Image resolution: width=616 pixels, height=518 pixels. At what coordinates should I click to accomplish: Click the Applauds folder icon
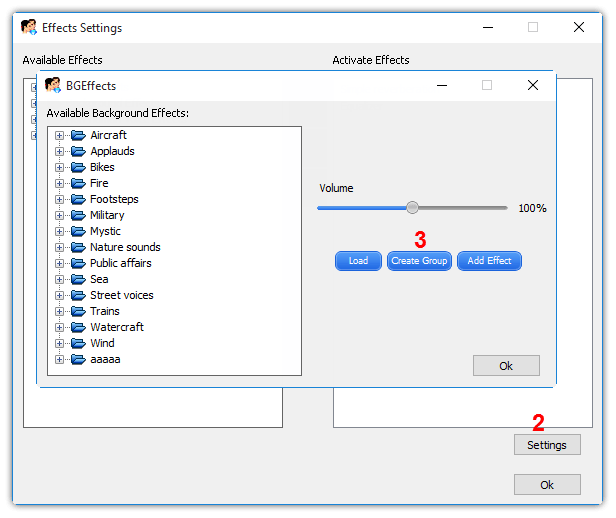click(78, 151)
